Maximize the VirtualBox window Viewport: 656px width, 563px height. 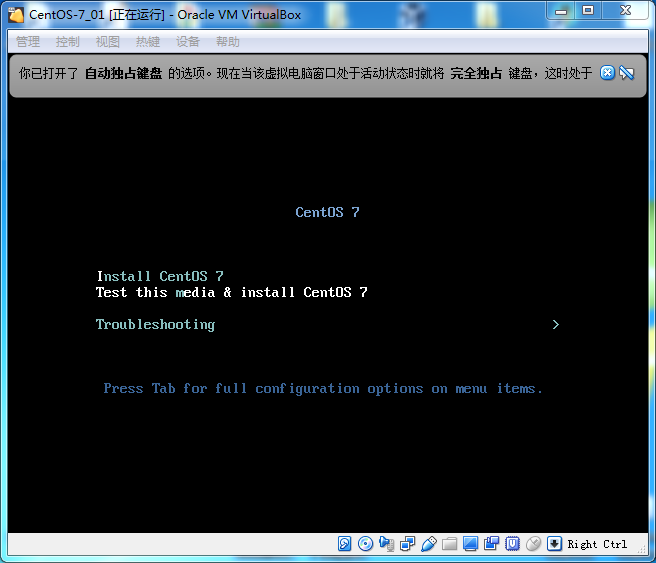[x=588, y=11]
